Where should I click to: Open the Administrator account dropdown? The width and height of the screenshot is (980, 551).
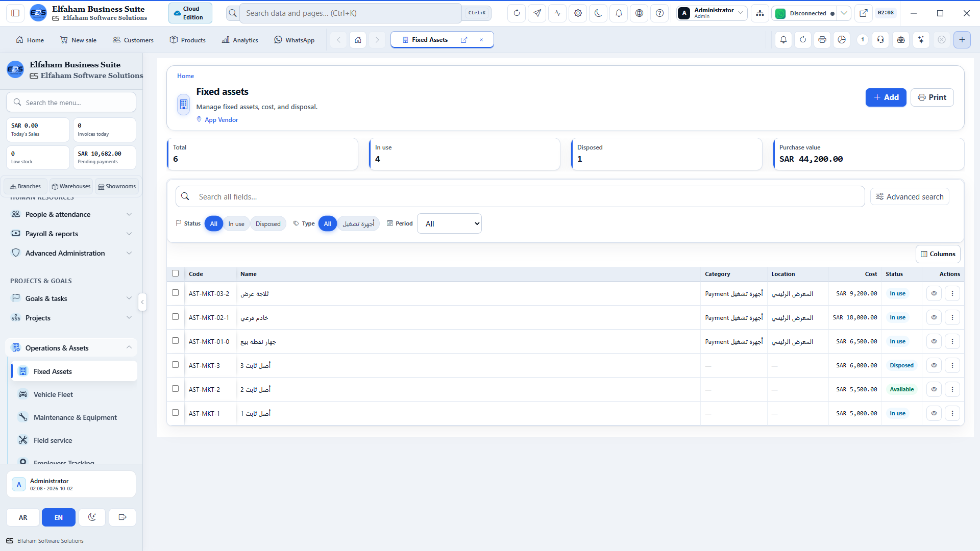[712, 13]
